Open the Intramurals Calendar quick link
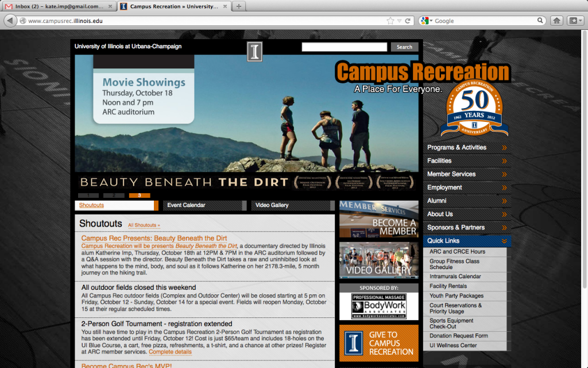 [x=455, y=277]
